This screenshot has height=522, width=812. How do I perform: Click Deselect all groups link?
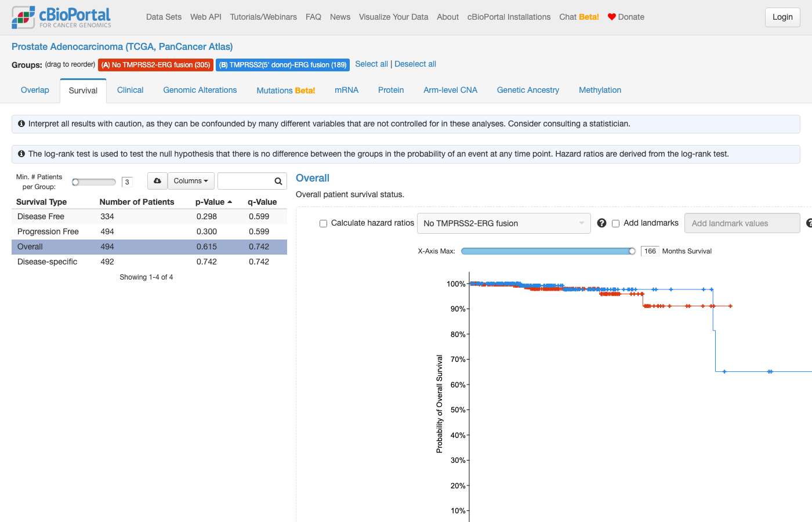[x=415, y=64]
